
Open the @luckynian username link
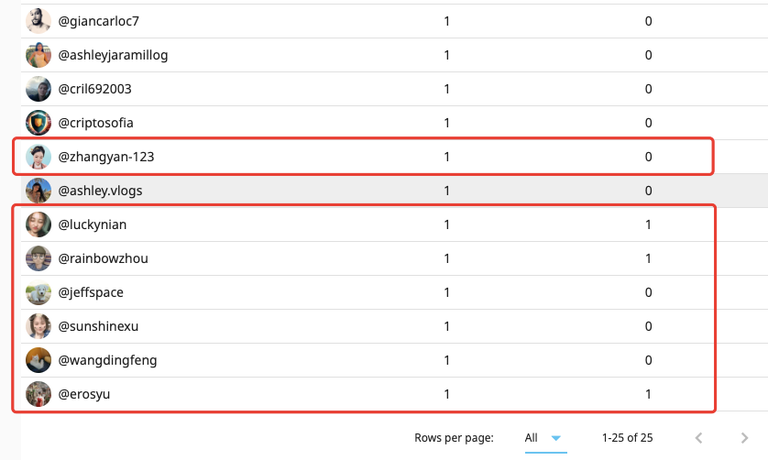92,224
